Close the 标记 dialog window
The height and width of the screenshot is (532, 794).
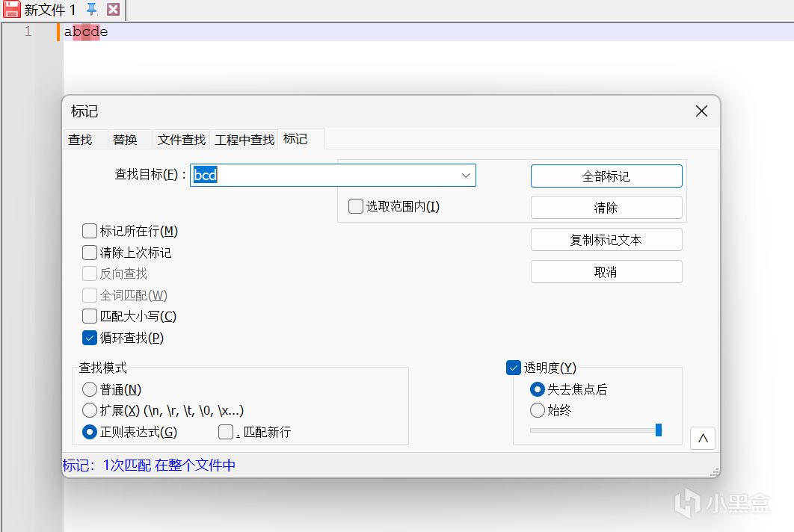[701, 111]
